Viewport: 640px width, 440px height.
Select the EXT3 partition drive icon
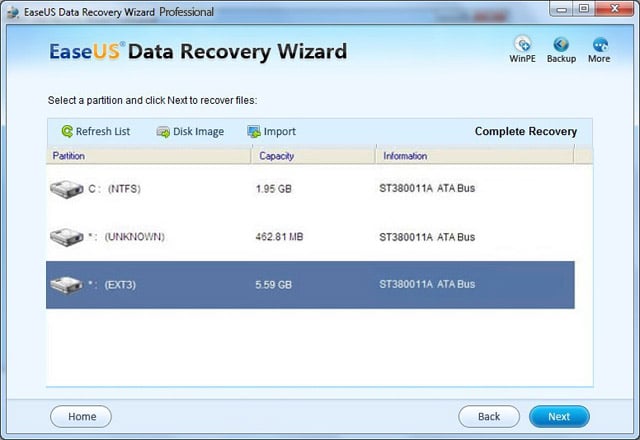pos(67,284)
